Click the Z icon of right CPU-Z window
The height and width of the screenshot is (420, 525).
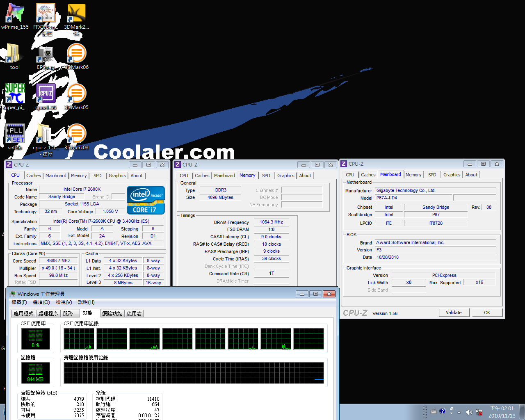344,164
